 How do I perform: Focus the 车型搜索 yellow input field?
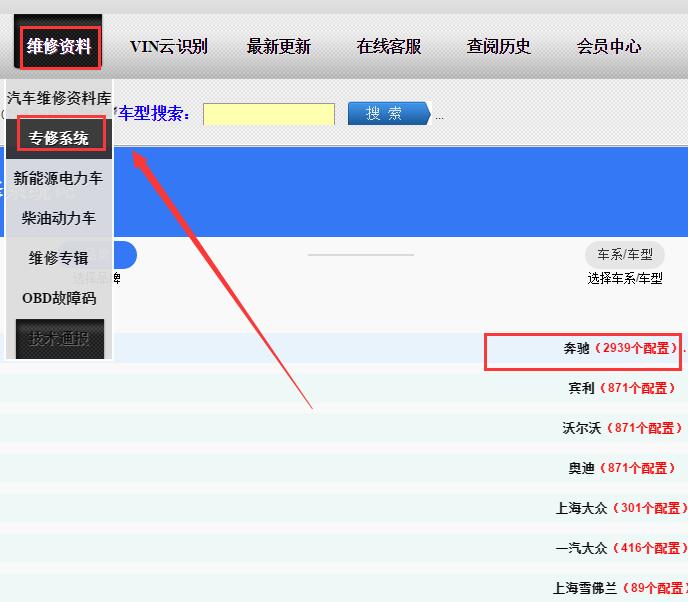(269, 114)
